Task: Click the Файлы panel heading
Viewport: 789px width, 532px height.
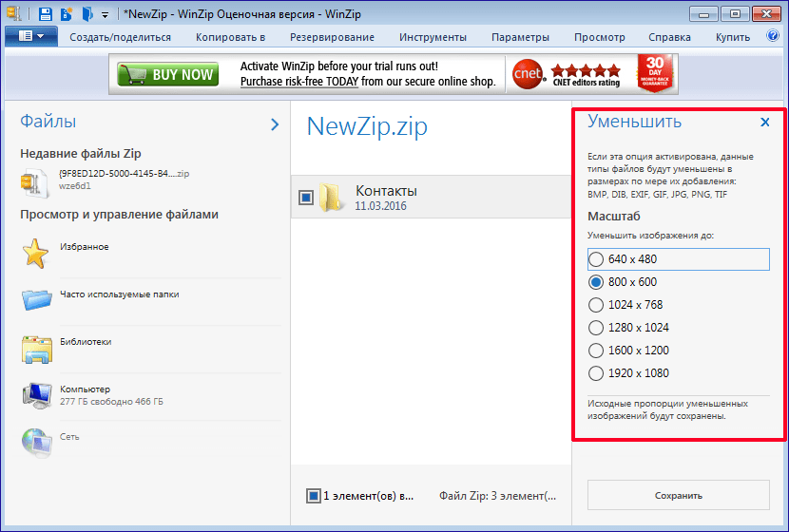Action: (48, 122)
